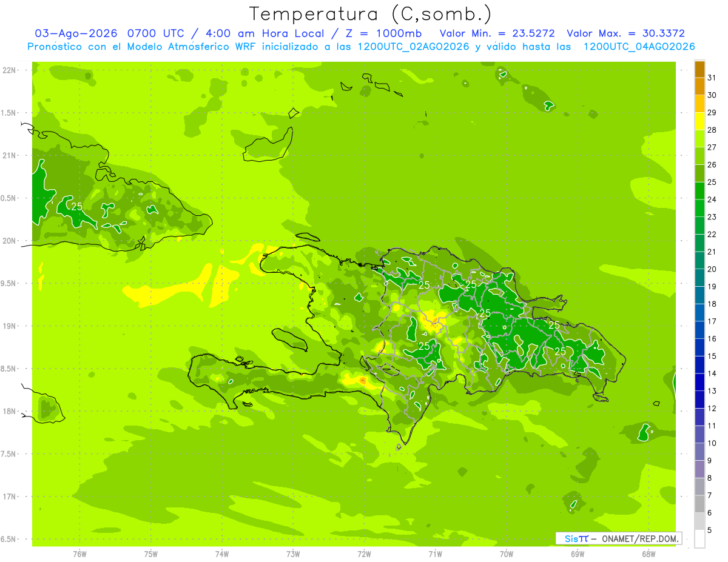Click the "73W" longitude label
This screenshot has height=562, width=728.
click(x=293, y=554)
